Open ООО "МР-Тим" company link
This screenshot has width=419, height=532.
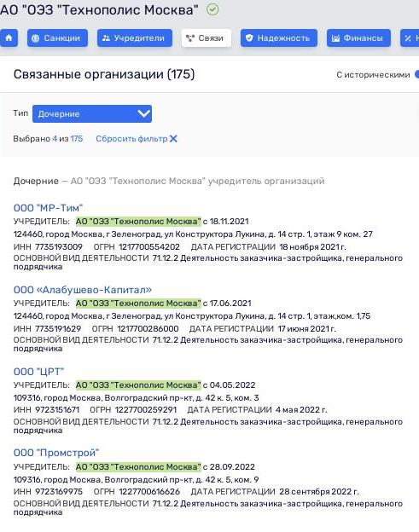(x=49, y=208)
